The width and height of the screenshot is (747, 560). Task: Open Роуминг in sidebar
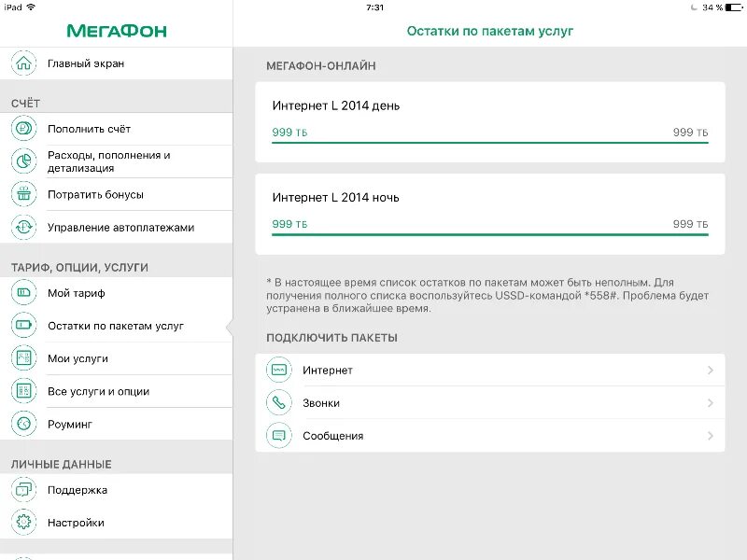(x=116, y=424)
